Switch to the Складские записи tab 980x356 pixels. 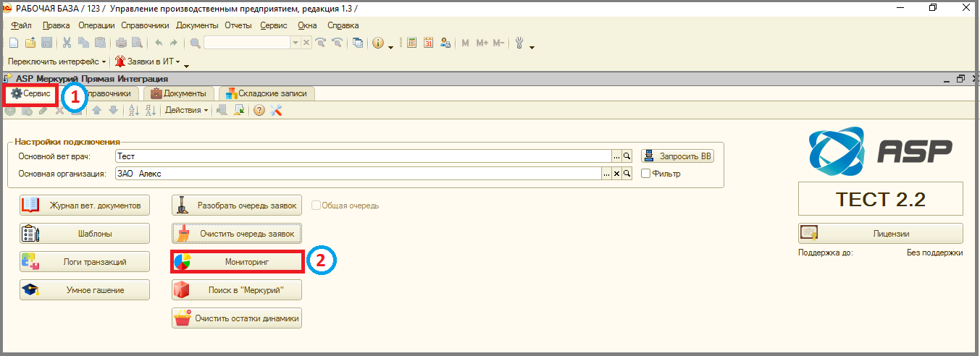266,93
